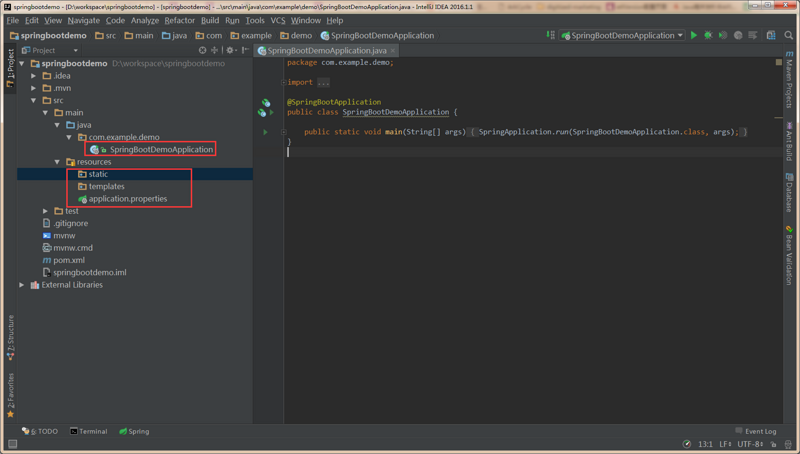800x454 pixels.
Task: Collapse the src folder
Action: pyautogui.click(x=34, y=100)
